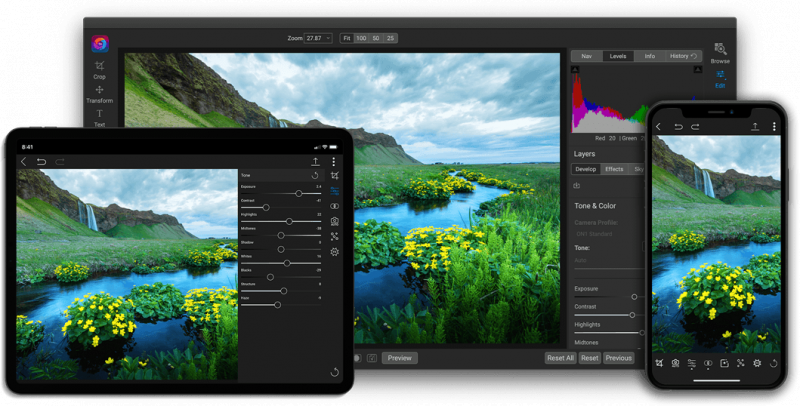
Task: Select the sliders icon in the phone toolbar
Action: coord(692,363)
